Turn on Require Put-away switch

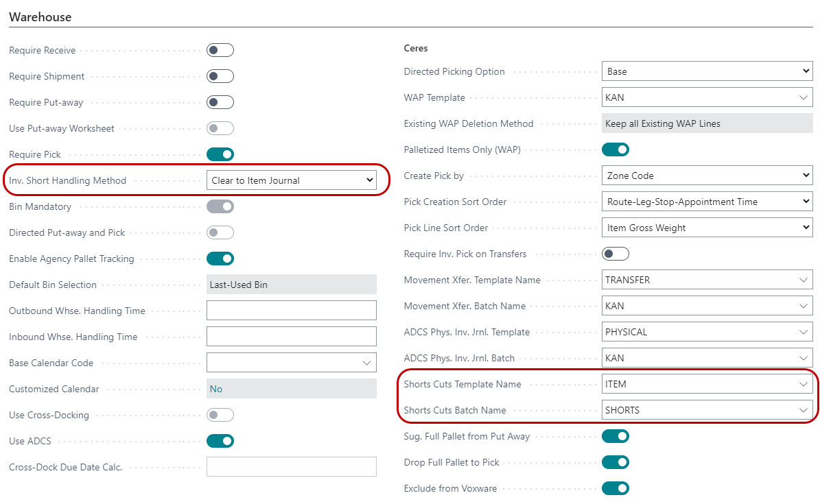click(220, 102)
